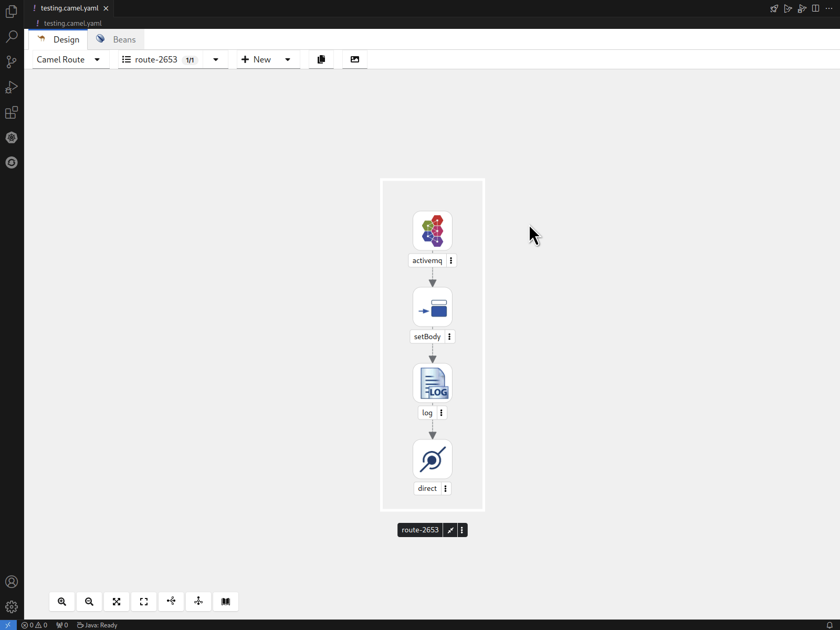Start debugging with the debug run icon
The image size is (840, 630).
802,8
